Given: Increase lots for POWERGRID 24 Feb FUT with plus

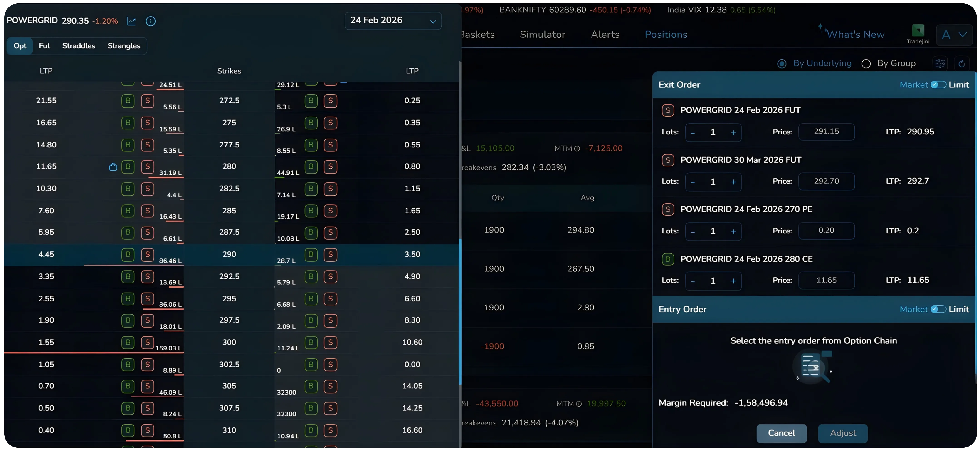Looking at the screenshot, I should [x=734, y=132].
